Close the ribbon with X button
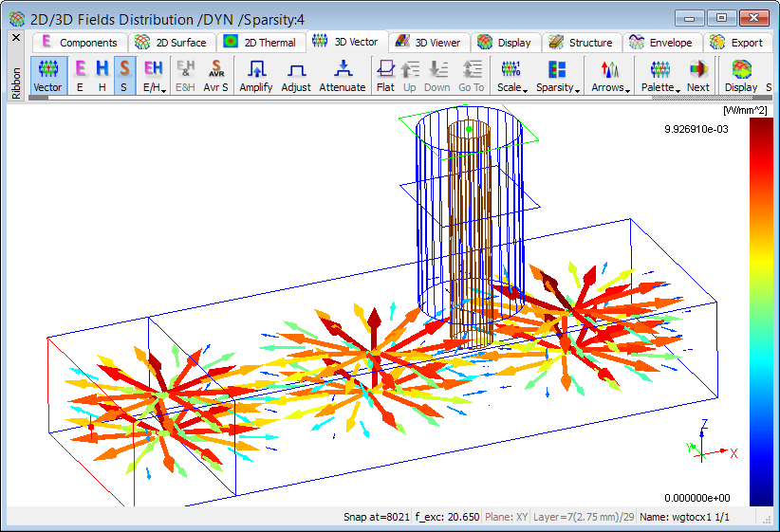Image resolution: width=780 pixels, height=532 pixels. click(x=16, y=38)
